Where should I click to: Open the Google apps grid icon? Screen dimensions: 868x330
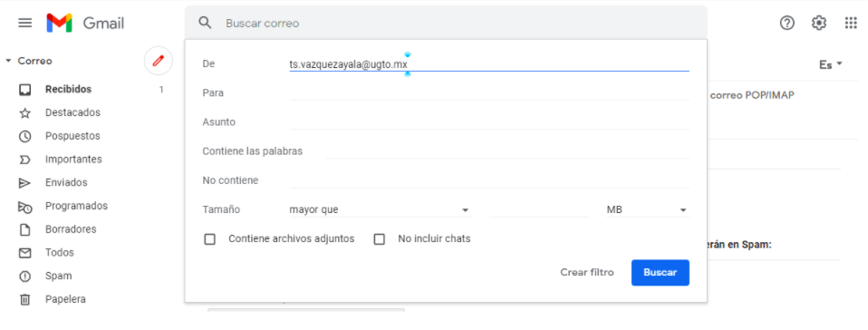click(x=851, y=23)
